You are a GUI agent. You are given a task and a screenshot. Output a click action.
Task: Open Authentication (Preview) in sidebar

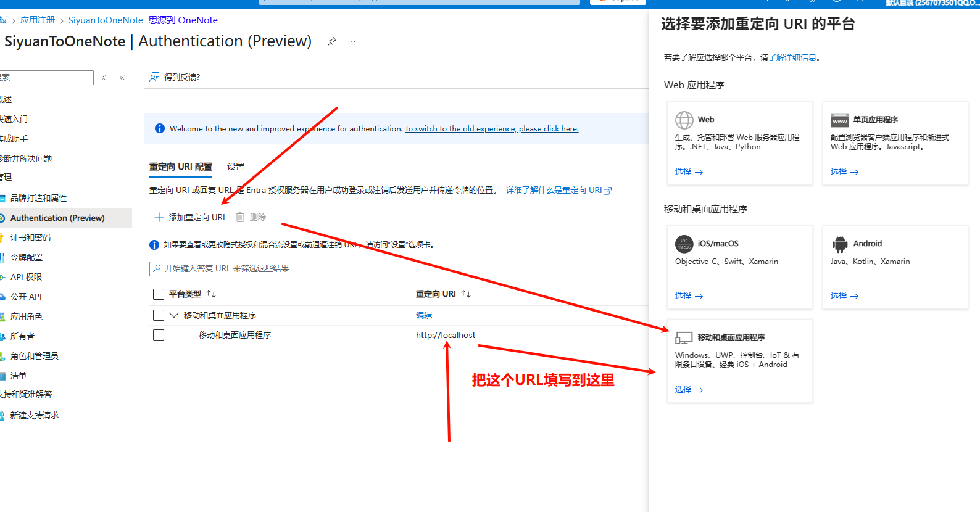coord(57,218)
